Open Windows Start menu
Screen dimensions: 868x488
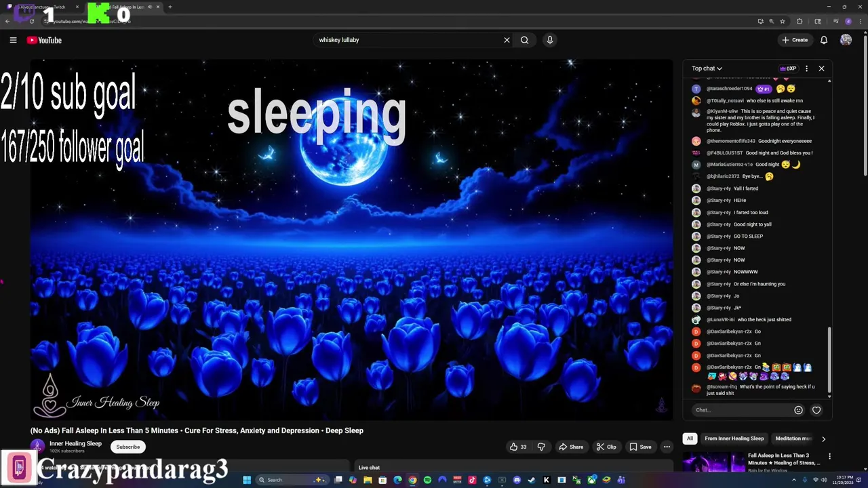[247, 480]
